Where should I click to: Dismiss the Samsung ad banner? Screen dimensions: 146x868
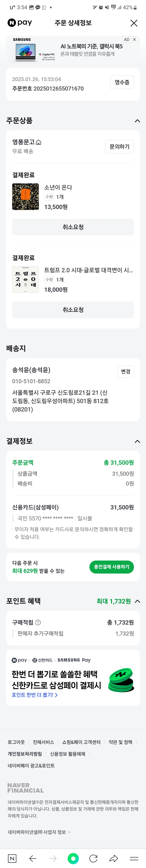[134, 39]
